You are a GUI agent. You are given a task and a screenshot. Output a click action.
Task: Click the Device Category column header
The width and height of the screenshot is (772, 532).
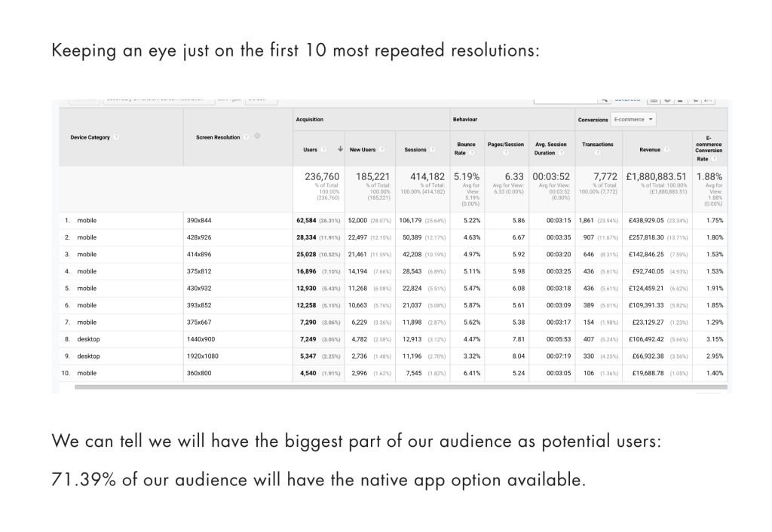(88, 137)
